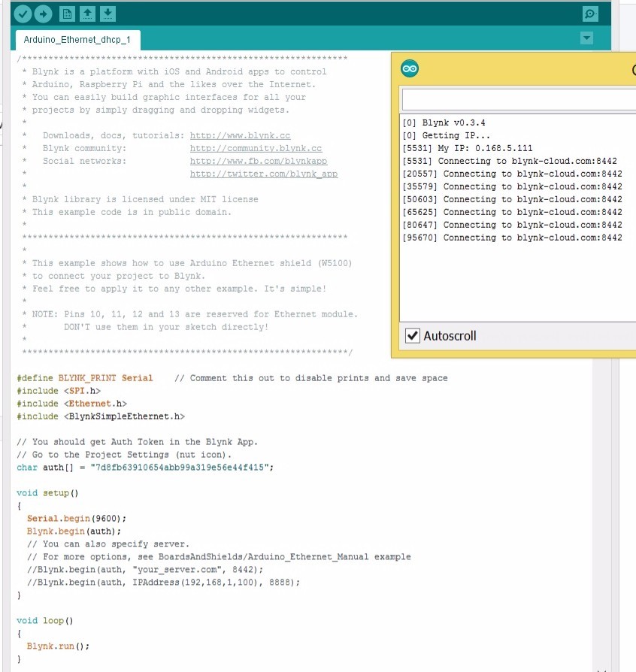This screenshot has width=636, height=672.
Task: Select the Arduino_Ethernet_dhcp_1 tab
Action: point(77,40)
